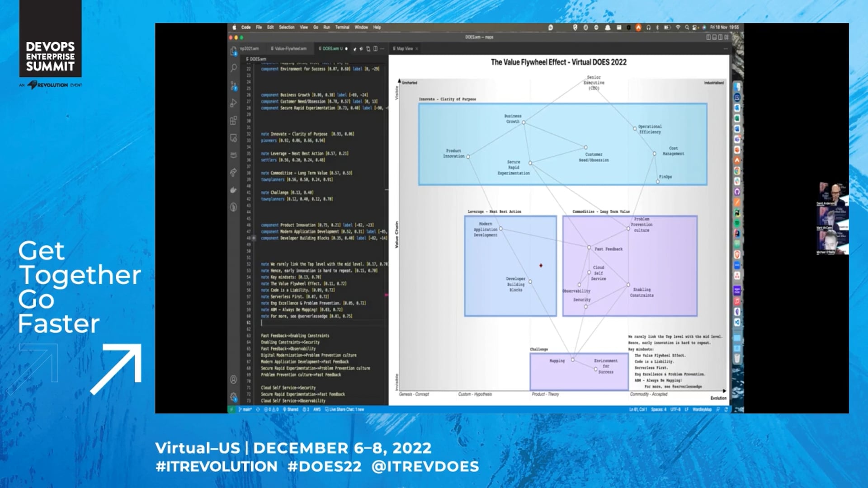This screenshot has height=488, width=868.
Task: Close the Map View tab
Action: click(x=417, y=49)
